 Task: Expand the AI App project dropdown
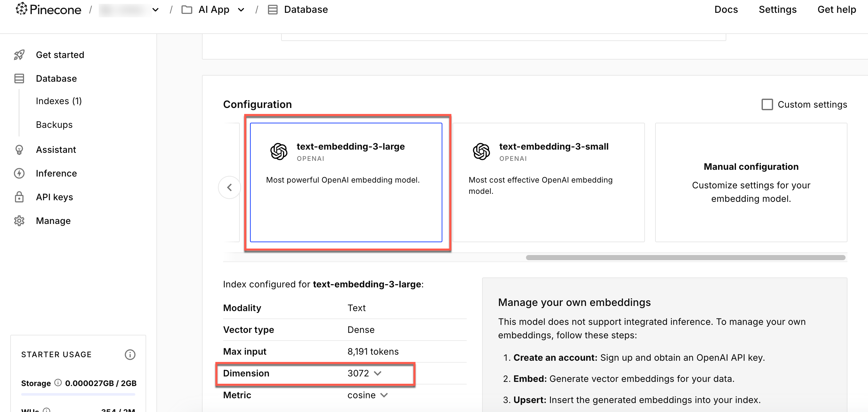pos(241,10)
